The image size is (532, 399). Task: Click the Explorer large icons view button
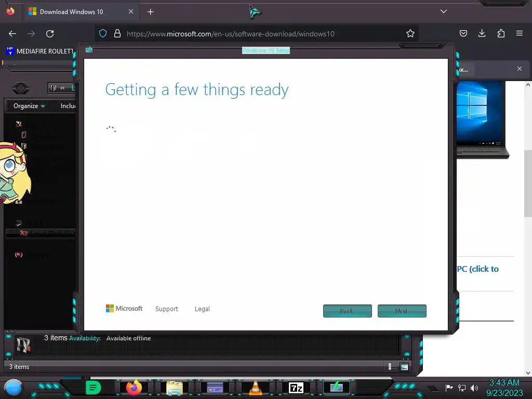pos(404,367)
